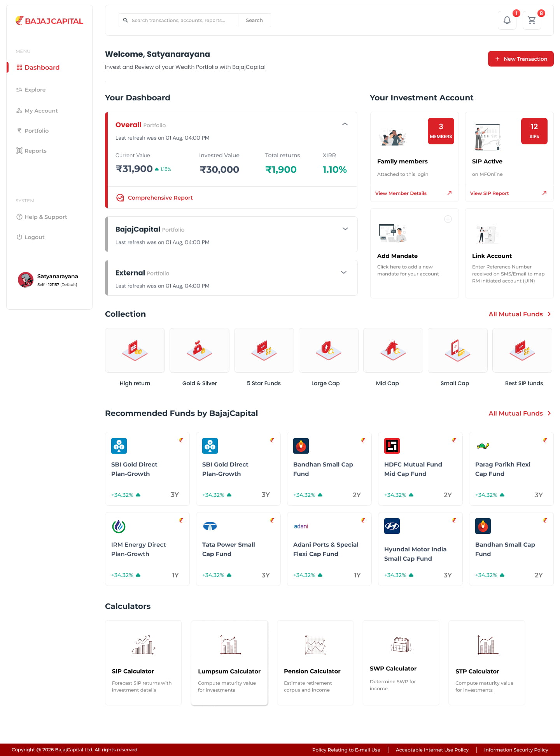Open the Large Cap collection icon
This screenshot has height=756, width=560.
(329, 350)
